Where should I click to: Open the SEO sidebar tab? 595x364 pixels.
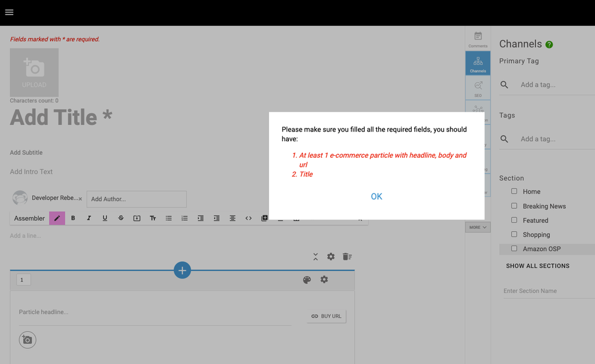[x=478, y=88]
